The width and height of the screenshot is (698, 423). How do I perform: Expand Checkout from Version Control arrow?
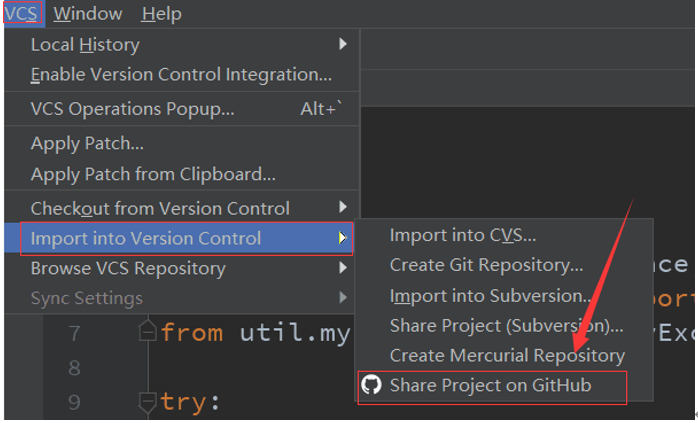343,208
